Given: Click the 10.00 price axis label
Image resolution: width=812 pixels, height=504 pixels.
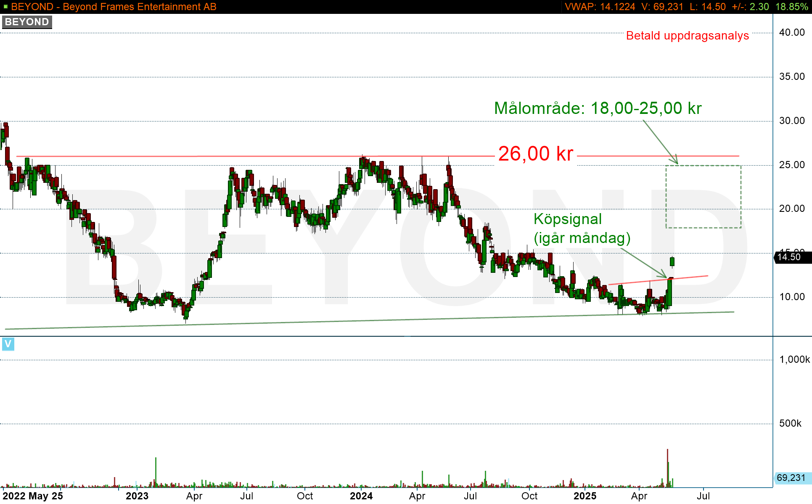Looking at the screenshot, I should 792,297.
